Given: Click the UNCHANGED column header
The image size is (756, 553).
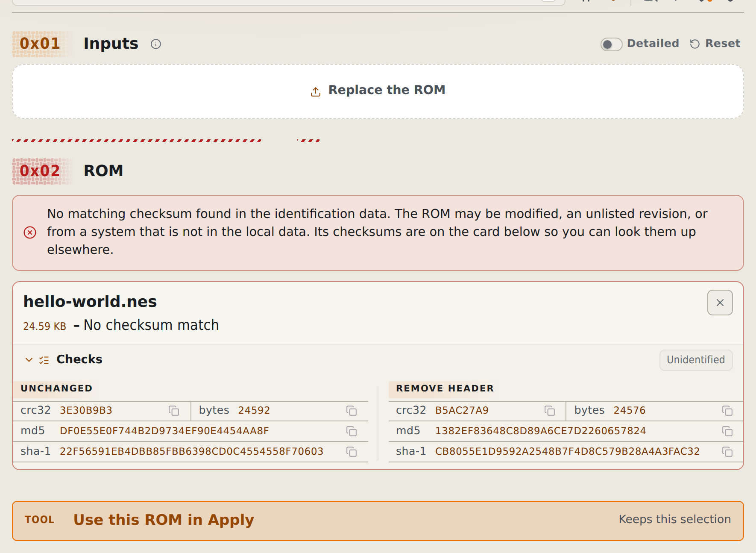Looking at the screenshot, I should pyautogui.click(x=56, y=388).
